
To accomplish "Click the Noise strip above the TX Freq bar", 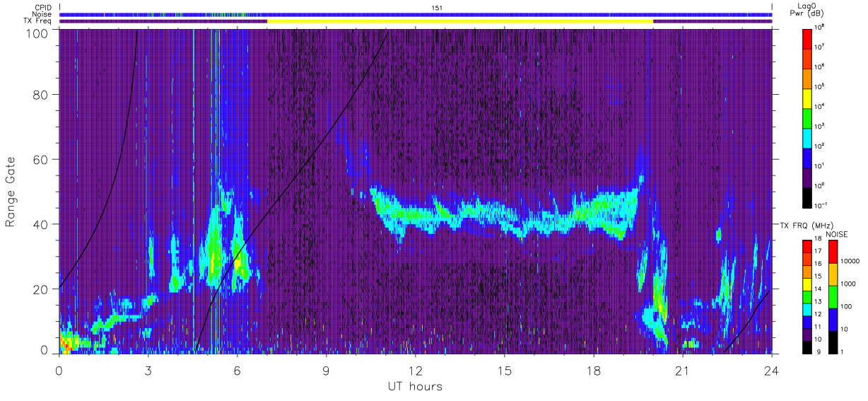I will [416, 14].
